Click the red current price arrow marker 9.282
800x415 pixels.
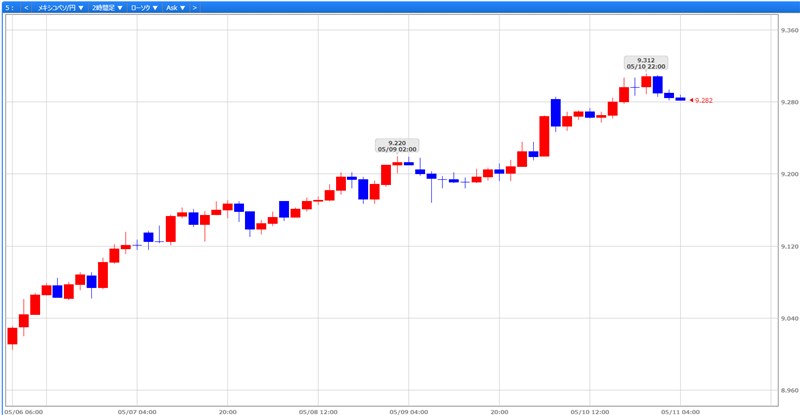point(702,100)
